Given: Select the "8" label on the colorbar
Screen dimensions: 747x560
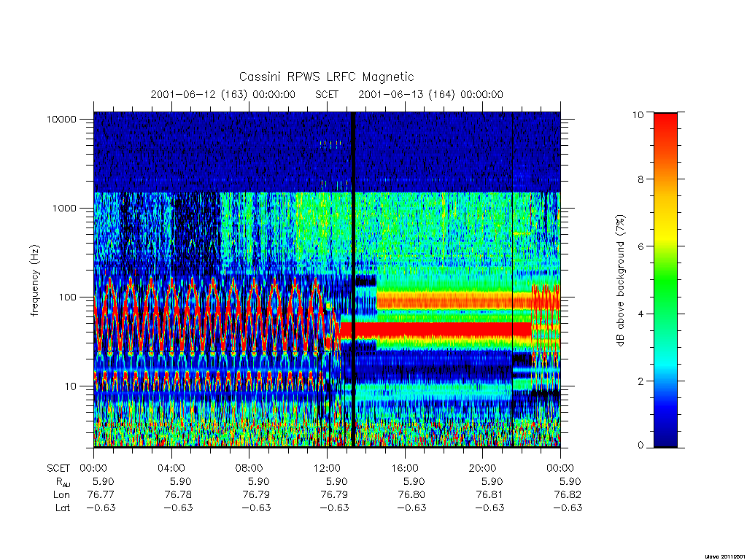Looking at the screenshot, I should [640, 179].
